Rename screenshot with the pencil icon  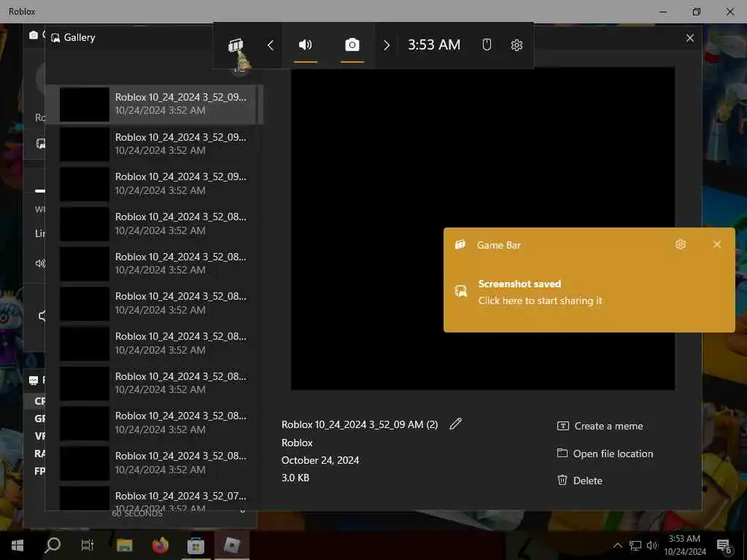click(x=455, y=424)
